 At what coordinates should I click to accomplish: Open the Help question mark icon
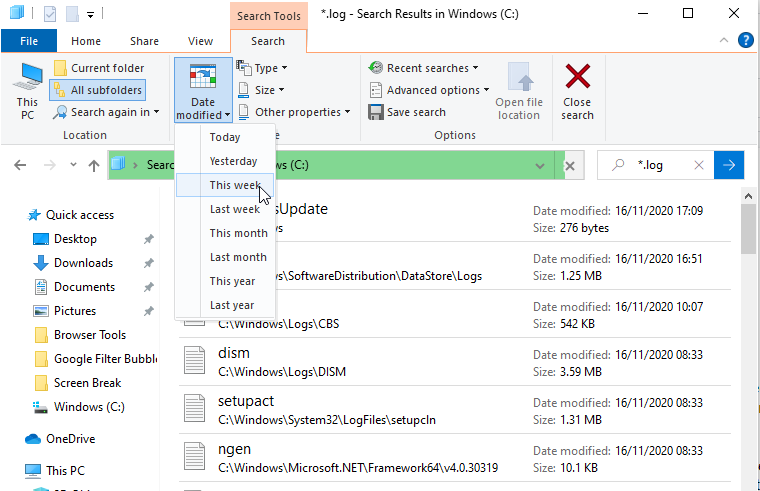pos(745,41)
